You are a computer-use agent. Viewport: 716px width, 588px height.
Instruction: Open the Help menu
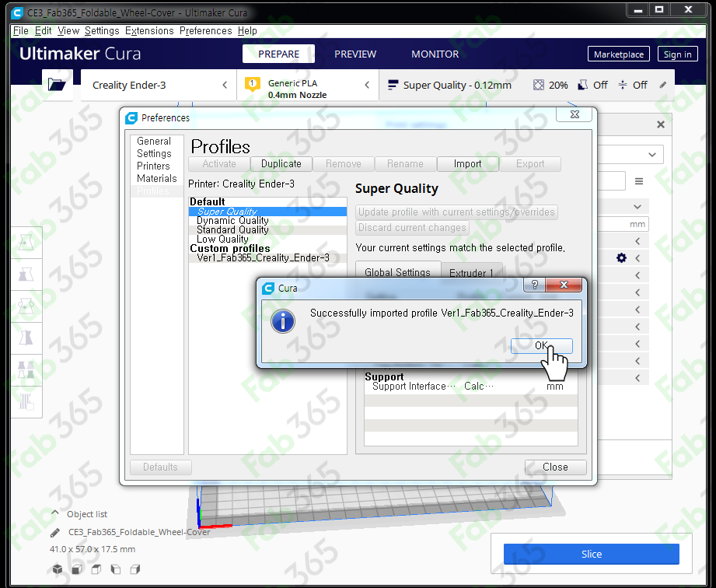pos(247,30)
